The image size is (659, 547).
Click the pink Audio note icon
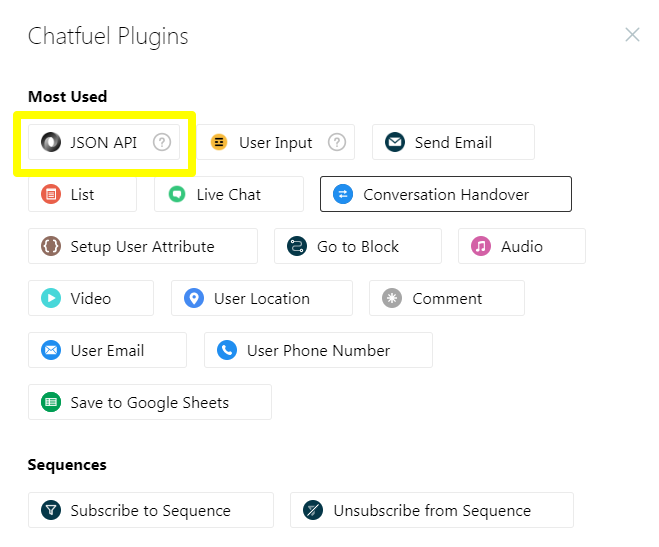(x=481, y=247)
